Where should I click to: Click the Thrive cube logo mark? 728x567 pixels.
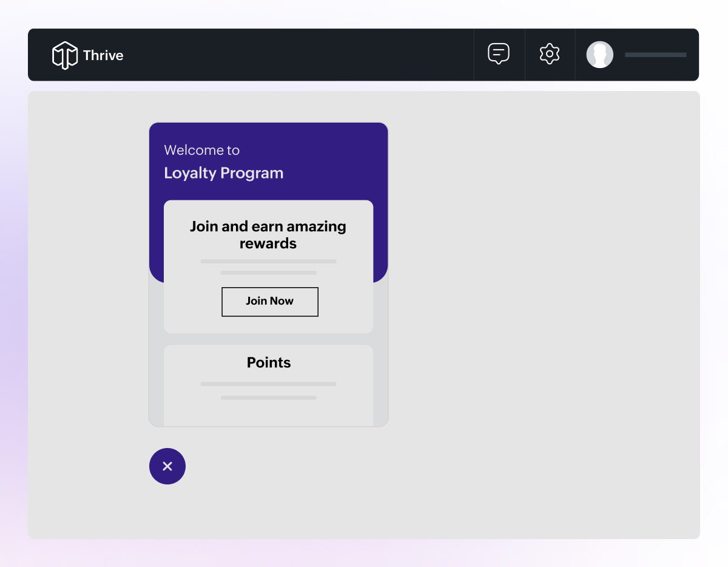pos(64,55)
